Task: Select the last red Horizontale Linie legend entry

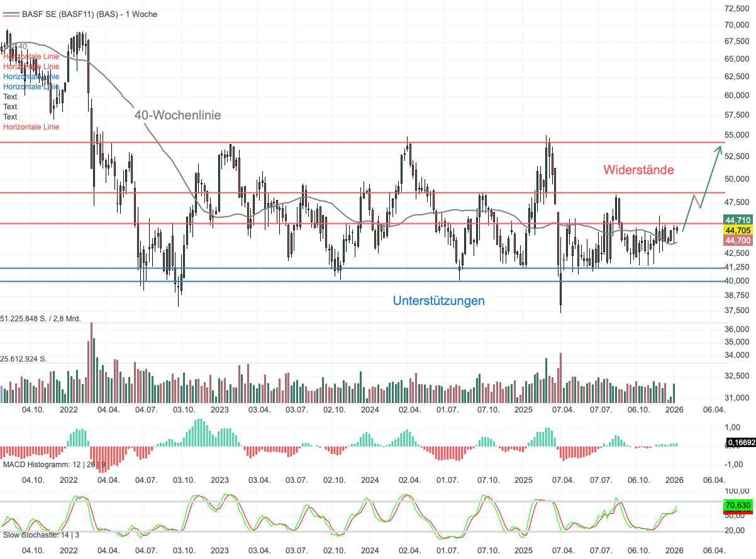Action: [31, 127]
